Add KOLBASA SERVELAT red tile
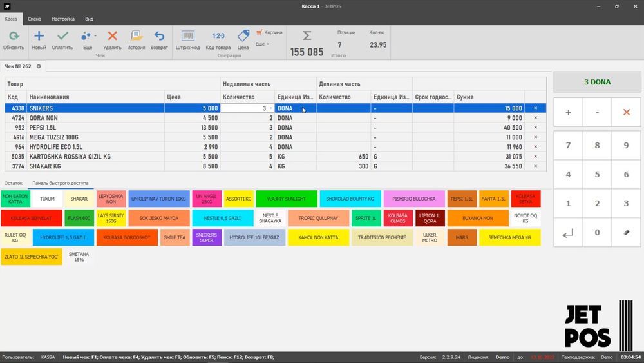This screenshot has height=363, width=644. click(31, 219)
